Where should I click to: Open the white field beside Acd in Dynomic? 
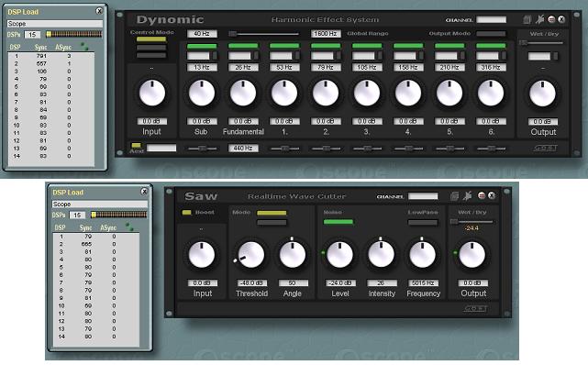[x=161, y=148]
